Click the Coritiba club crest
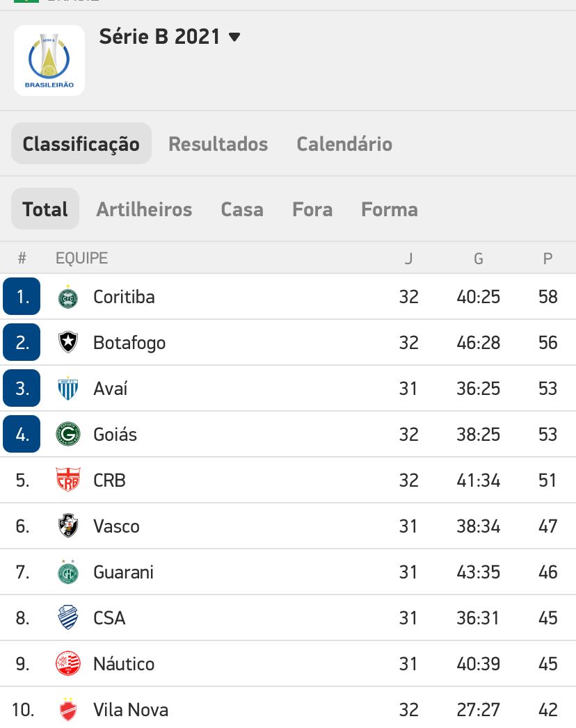This screenshot has height=728, width=576. (x=67, y=297)
